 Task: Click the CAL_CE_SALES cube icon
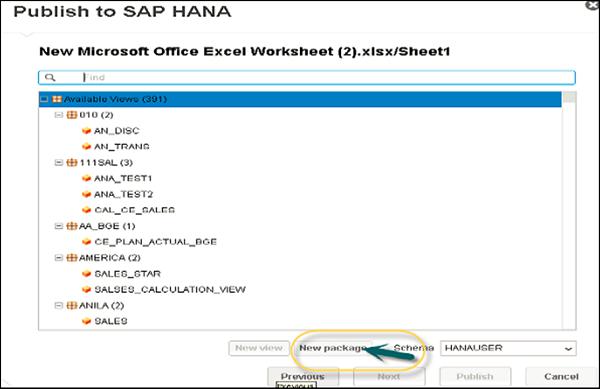[86, 210]
